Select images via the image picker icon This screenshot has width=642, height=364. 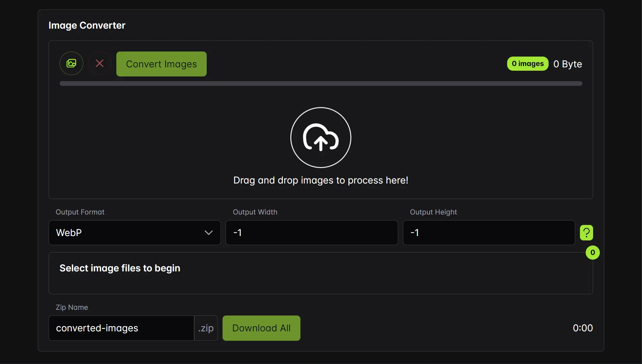71,63
